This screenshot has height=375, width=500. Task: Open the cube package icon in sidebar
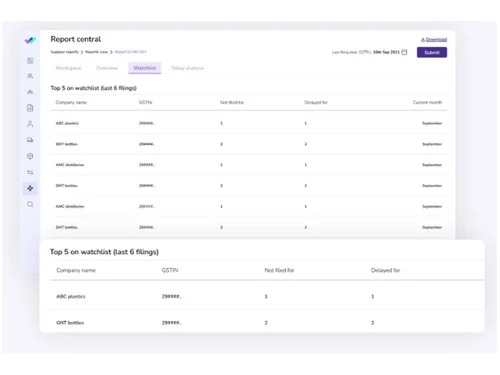(30, 156)
